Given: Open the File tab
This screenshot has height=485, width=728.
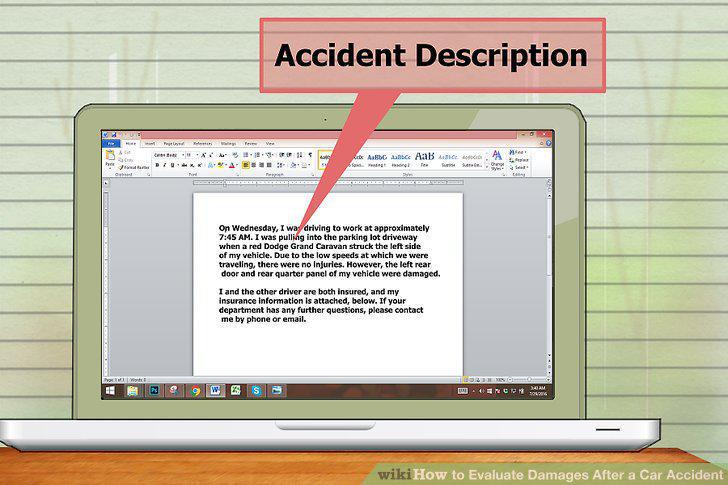Looking at the screenshot, I should click(111, 144).
